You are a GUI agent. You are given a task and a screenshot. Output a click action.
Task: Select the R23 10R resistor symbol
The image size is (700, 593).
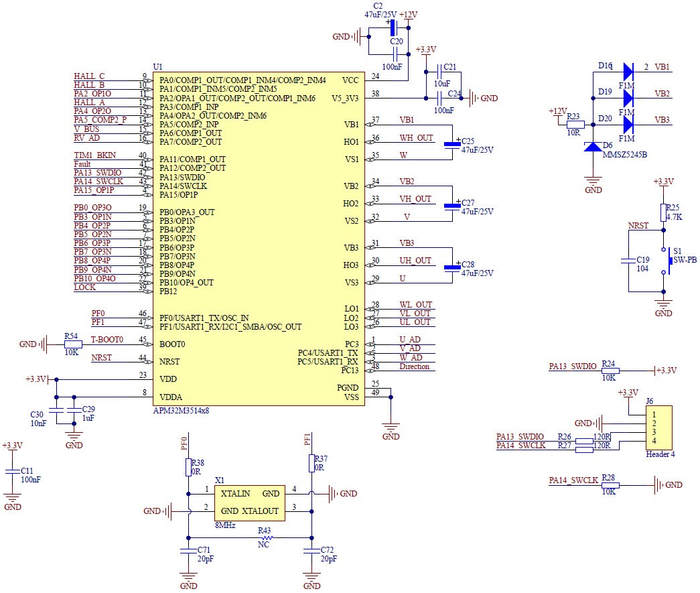[x=575, y=124]
